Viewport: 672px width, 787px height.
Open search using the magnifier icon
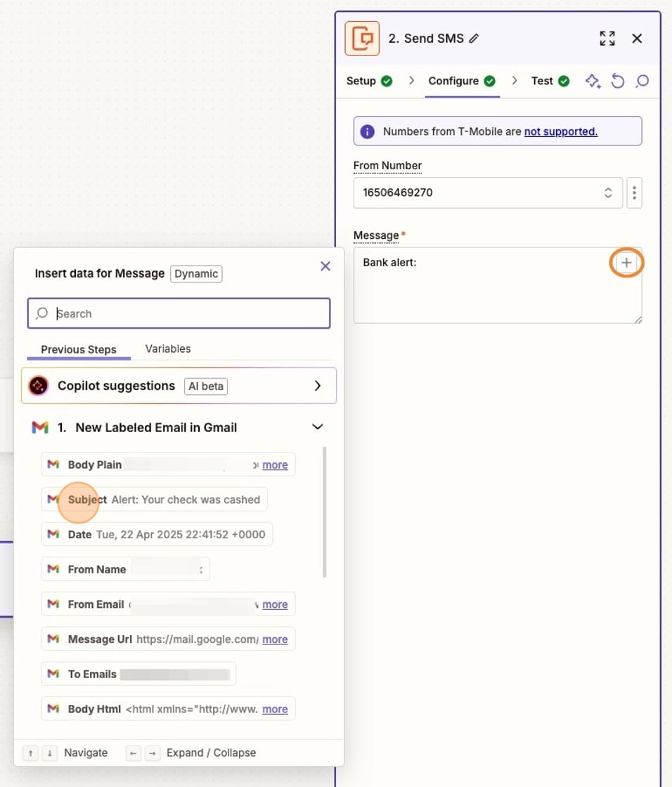point(642,81)
